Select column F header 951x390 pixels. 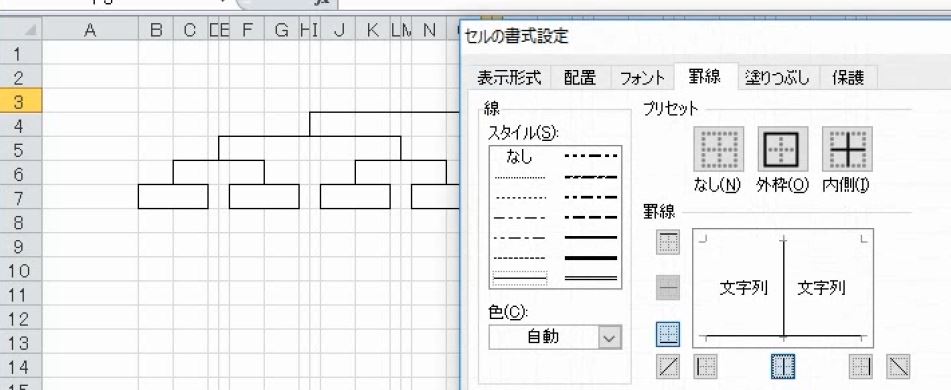click(247, 30)
